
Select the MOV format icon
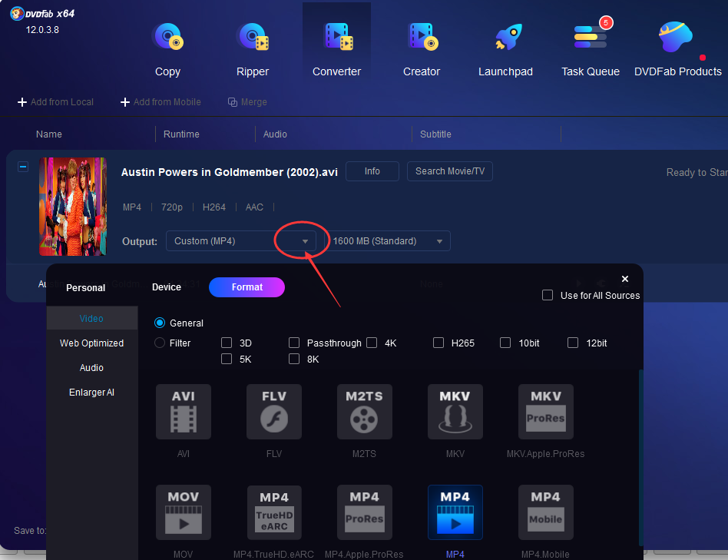(x=184, y=512)
